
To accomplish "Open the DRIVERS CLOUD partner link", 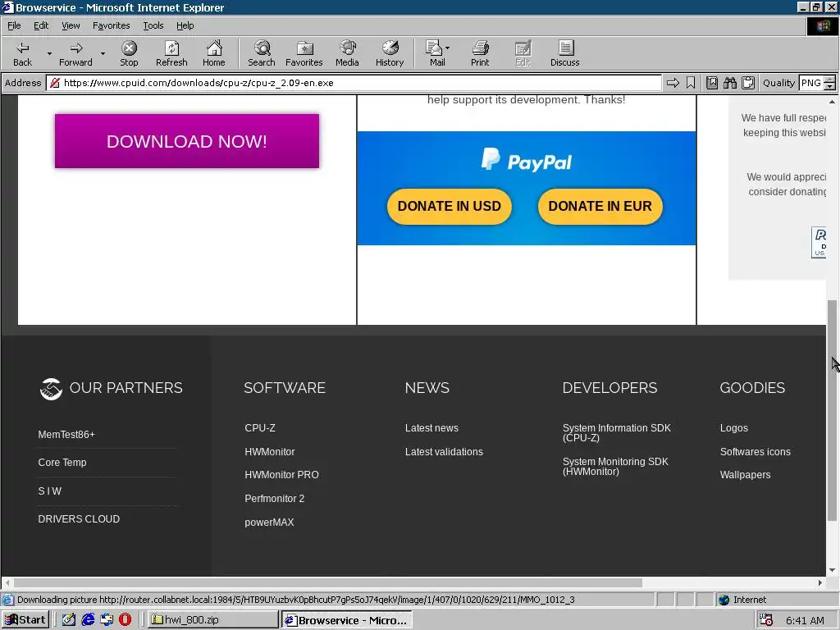I will (79, 518).
